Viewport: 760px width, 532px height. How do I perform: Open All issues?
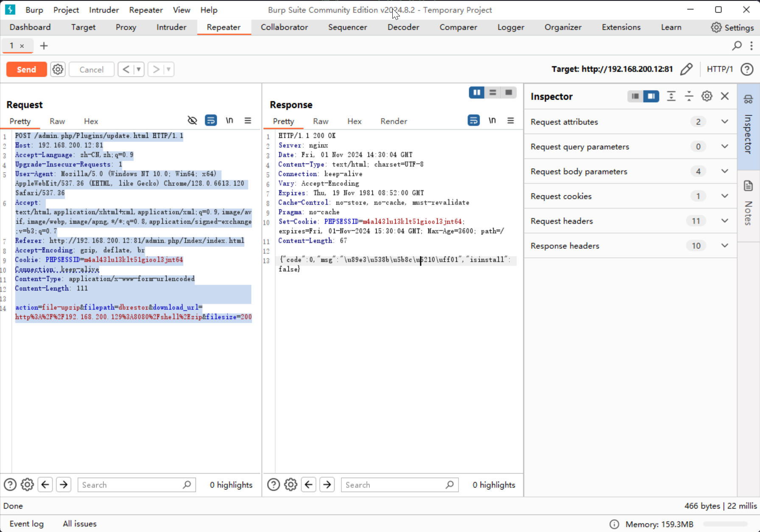point(80,524)
